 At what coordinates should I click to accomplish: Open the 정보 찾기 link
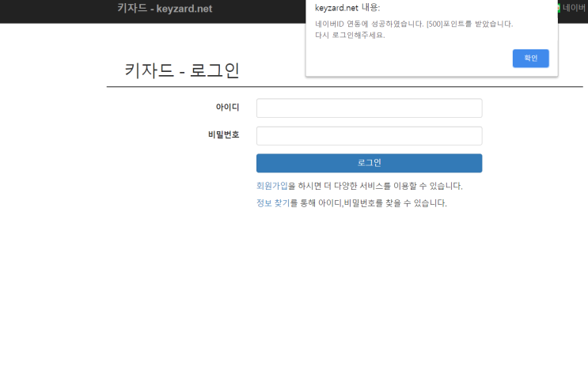(273, 203)
